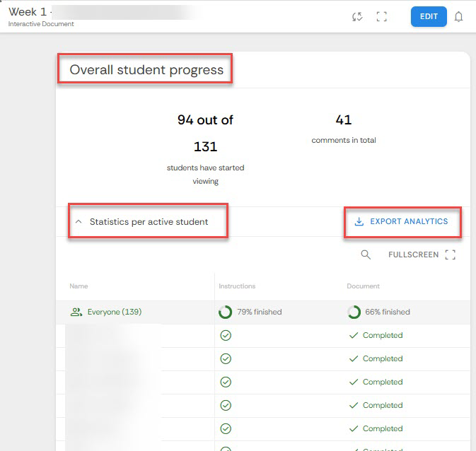Click the blue EDIT button
The height and width of the screenshot is (451, 476).
click(429, 16)
